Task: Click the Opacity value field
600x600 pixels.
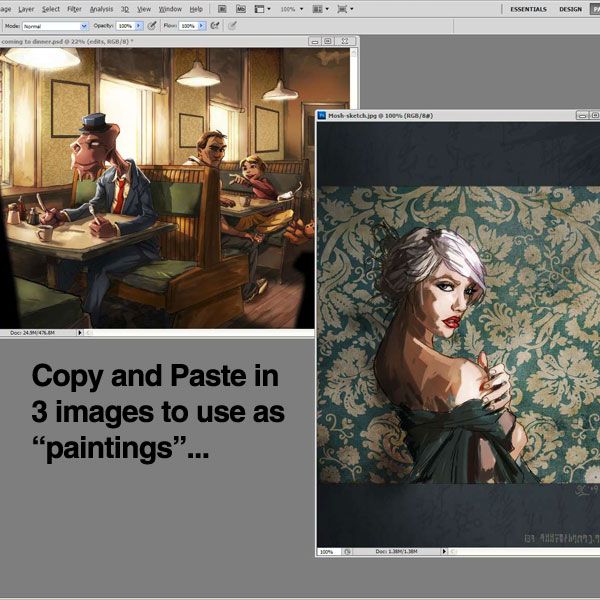Action: click(x=126, y=26)
